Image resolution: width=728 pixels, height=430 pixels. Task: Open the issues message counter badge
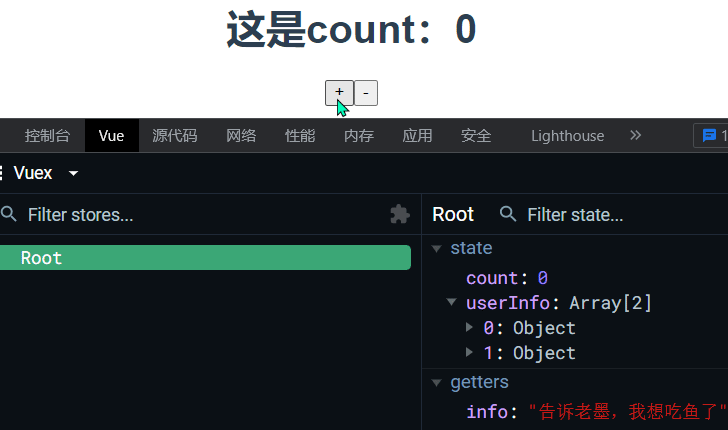(x=711, y=136)
